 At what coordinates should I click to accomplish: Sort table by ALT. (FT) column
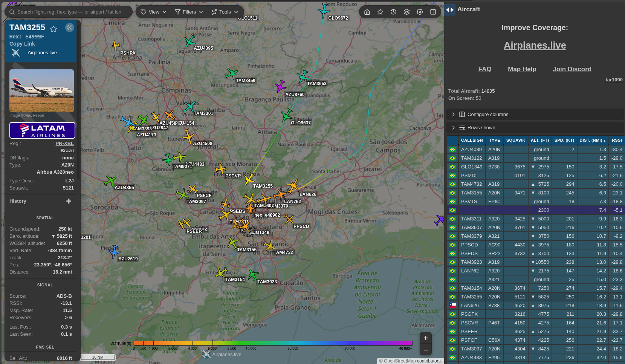[x=539, y=140]
